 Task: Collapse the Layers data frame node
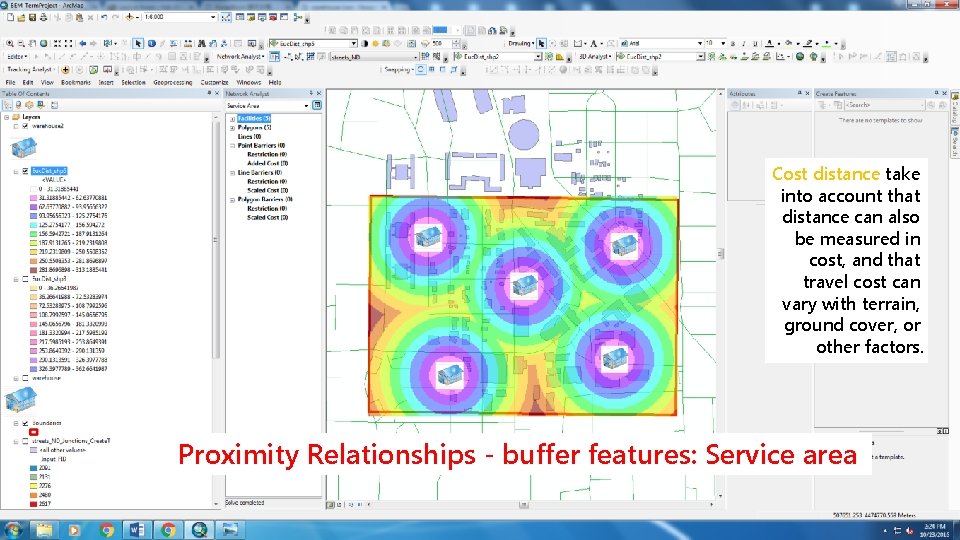(7, 117)
